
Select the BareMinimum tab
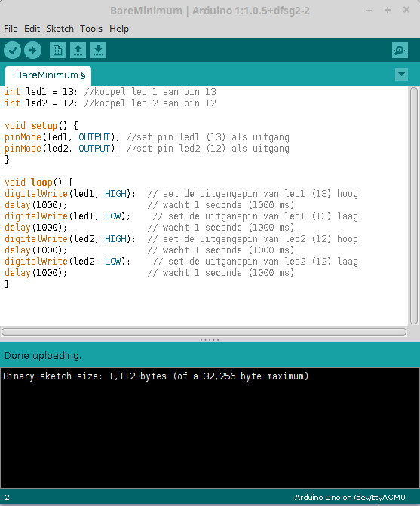pyautogui.click(x=48, y=75)
